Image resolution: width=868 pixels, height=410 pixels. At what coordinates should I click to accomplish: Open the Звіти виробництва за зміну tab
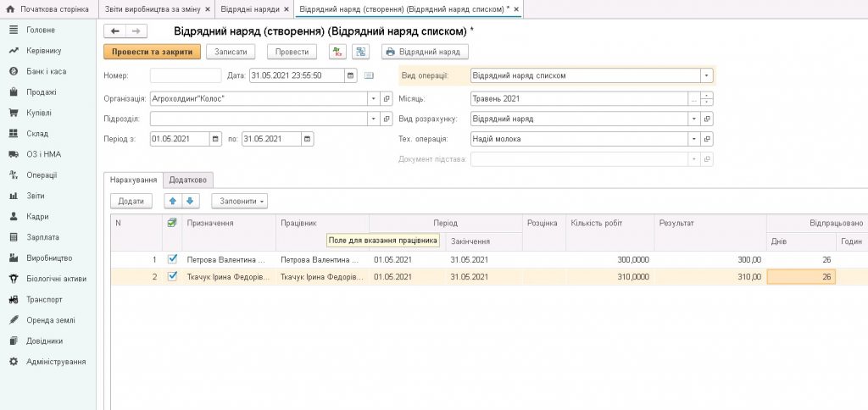(x=152, y=8)
